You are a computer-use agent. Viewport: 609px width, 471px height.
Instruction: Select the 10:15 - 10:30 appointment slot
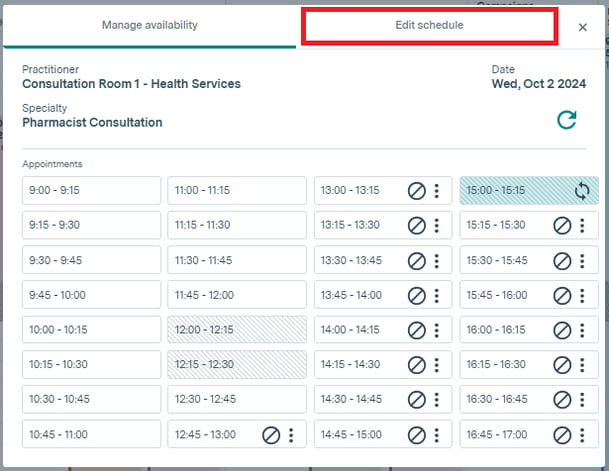point(91,365)
